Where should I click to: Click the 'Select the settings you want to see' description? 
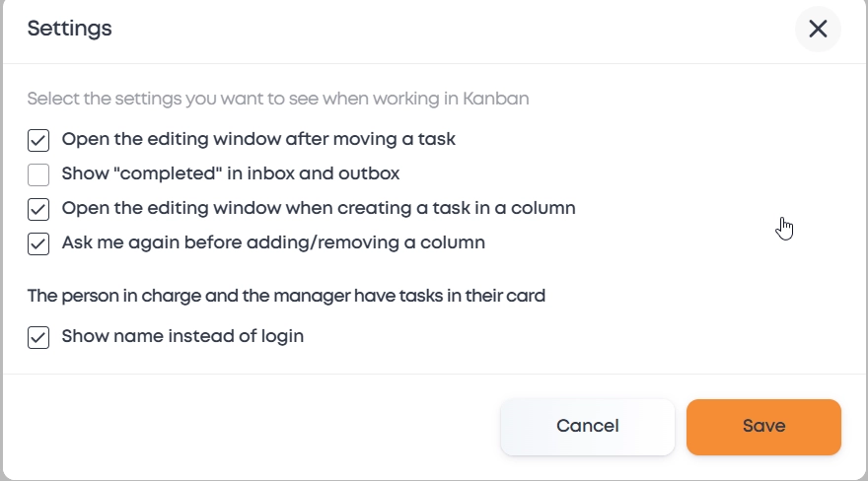click(x=278, y=99)
